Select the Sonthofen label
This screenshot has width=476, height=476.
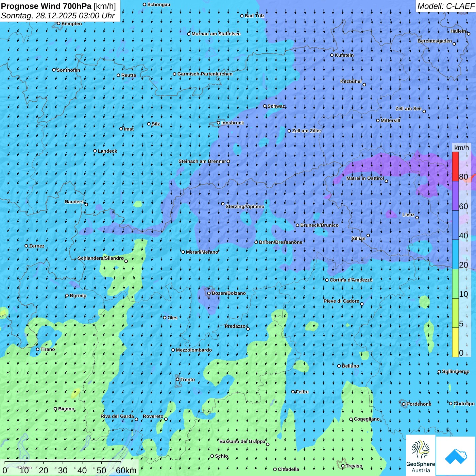point(68,70)
